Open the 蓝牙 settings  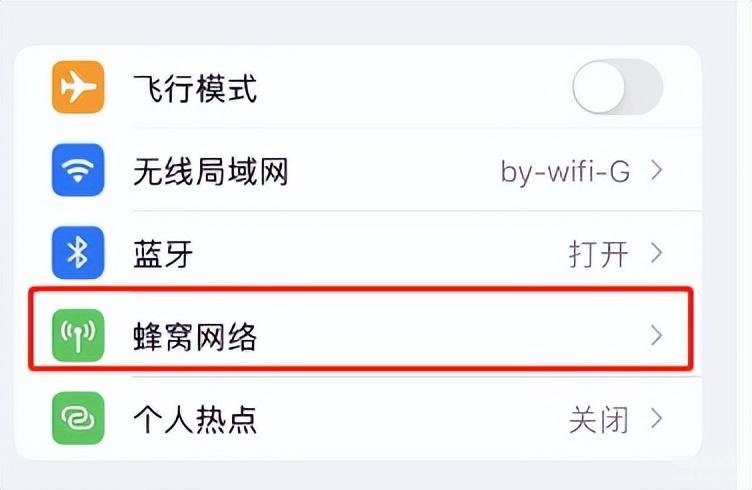click(163, 255)
